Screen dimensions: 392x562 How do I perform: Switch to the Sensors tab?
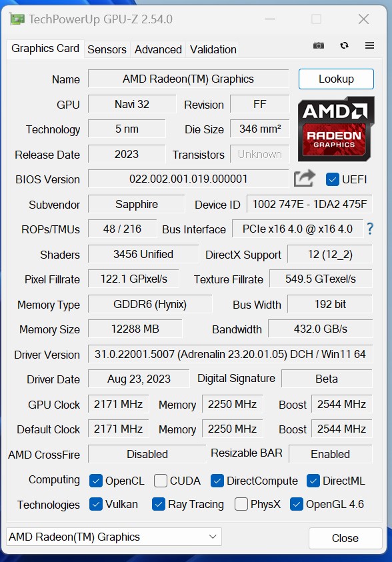coord(107,49)
